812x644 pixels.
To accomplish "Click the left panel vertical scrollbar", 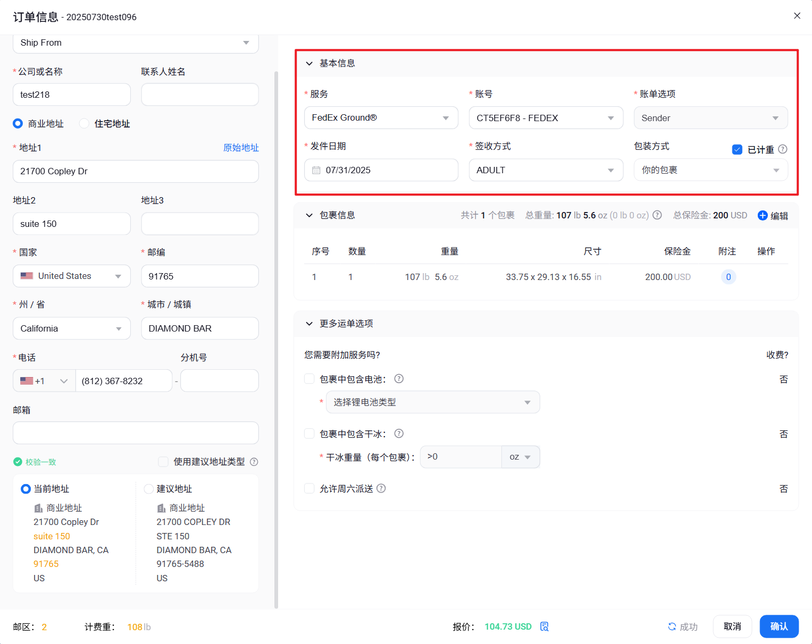I will (276, 340).
